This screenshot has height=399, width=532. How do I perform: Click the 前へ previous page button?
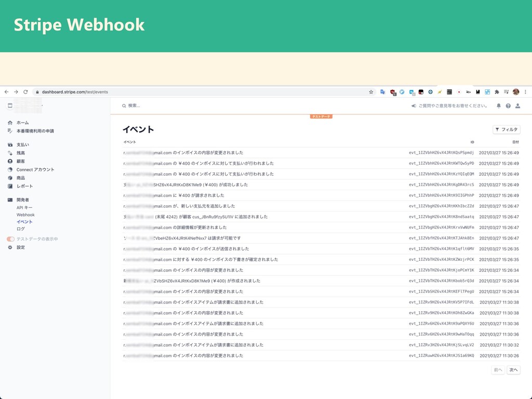point(498,370)
